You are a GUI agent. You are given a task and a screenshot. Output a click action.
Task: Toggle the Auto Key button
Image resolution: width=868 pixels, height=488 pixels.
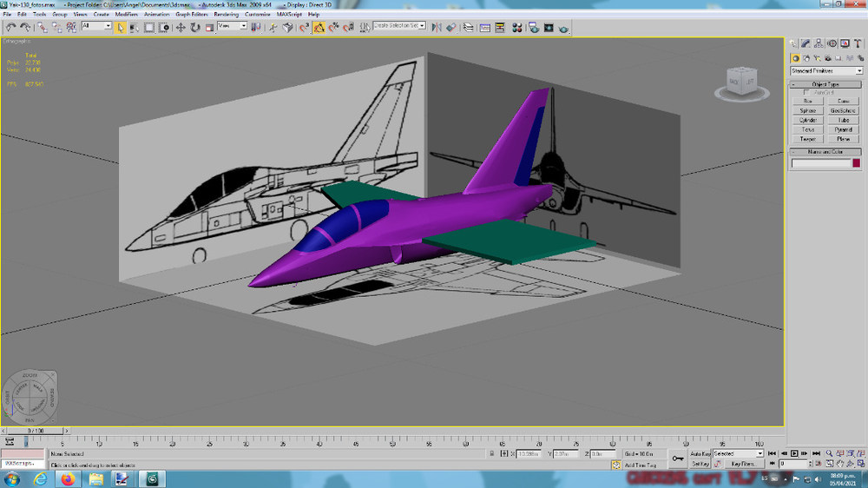(700, 453)
